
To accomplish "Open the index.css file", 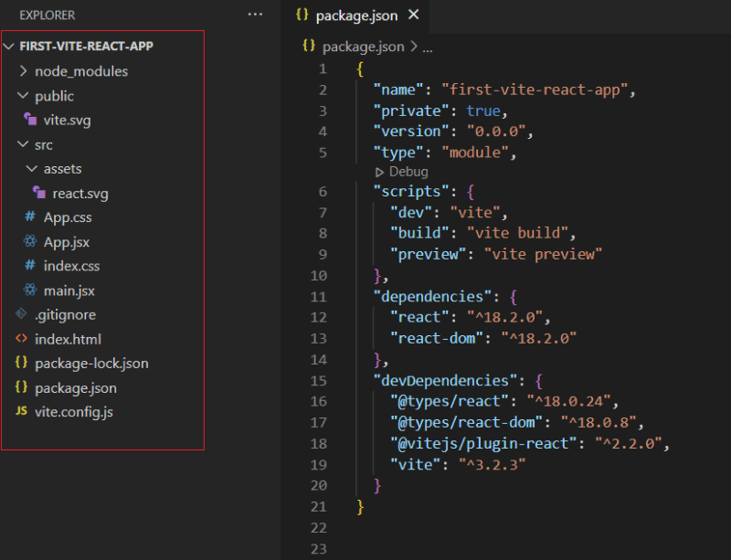I will pos(72,266).
